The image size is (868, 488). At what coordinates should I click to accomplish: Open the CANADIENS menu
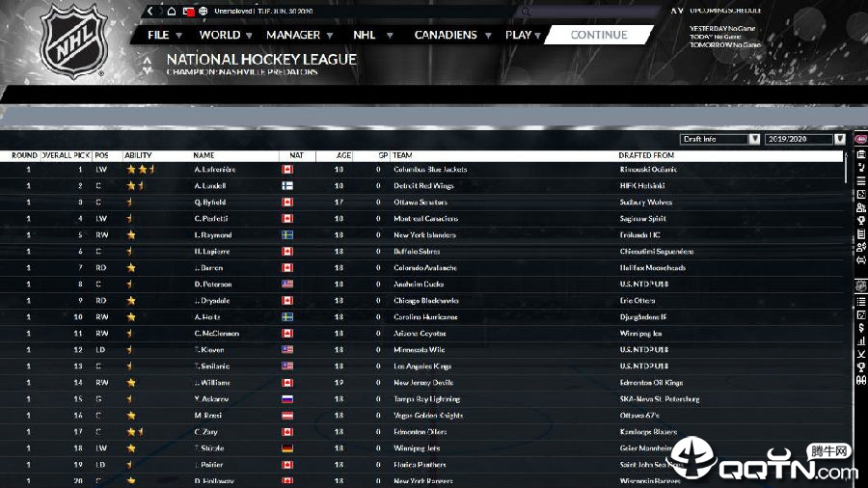point(452,35)
